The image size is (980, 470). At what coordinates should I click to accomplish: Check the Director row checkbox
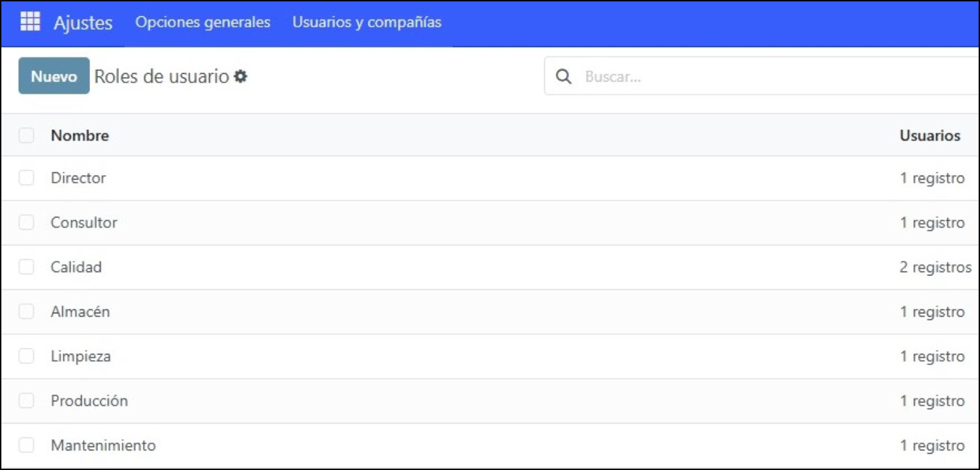(26, 178)
